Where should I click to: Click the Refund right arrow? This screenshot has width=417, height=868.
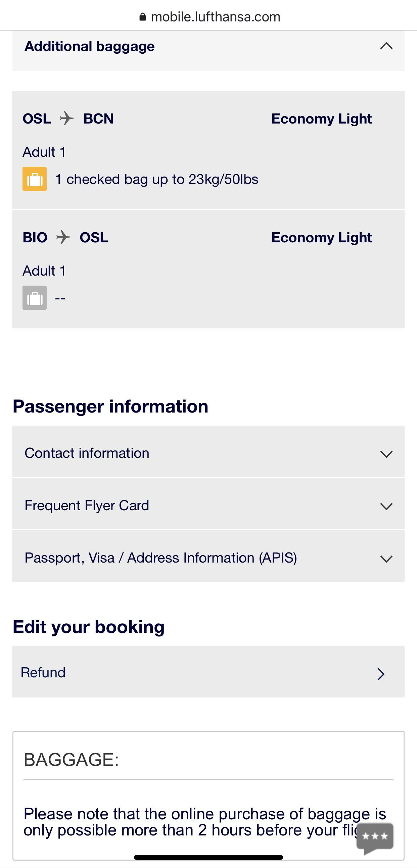point(381,674)
